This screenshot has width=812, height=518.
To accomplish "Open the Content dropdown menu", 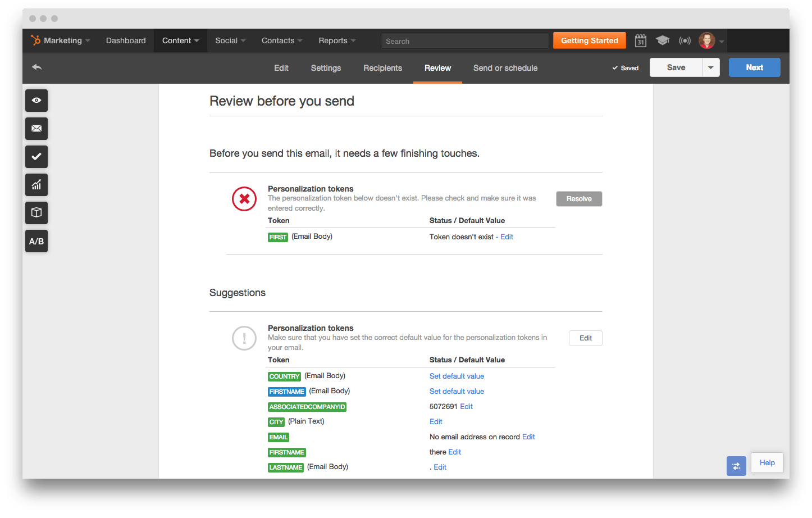I will [180, 40].
